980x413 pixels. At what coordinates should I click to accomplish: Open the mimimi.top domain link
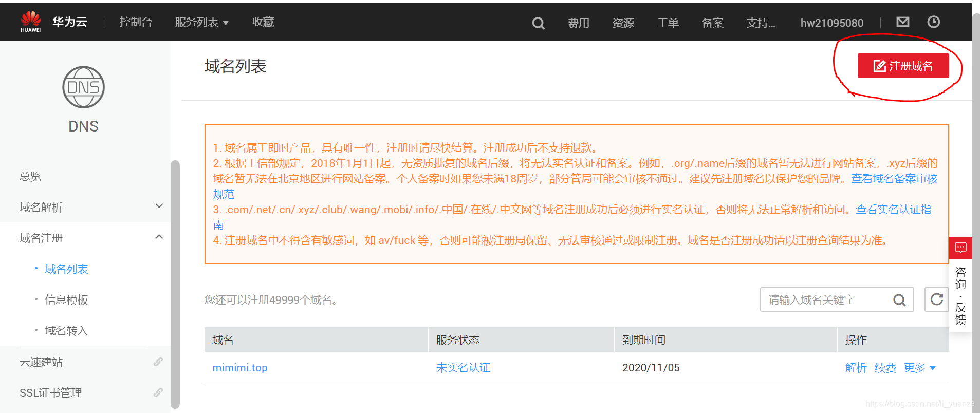pyautogui.click(x=240, y=368)
